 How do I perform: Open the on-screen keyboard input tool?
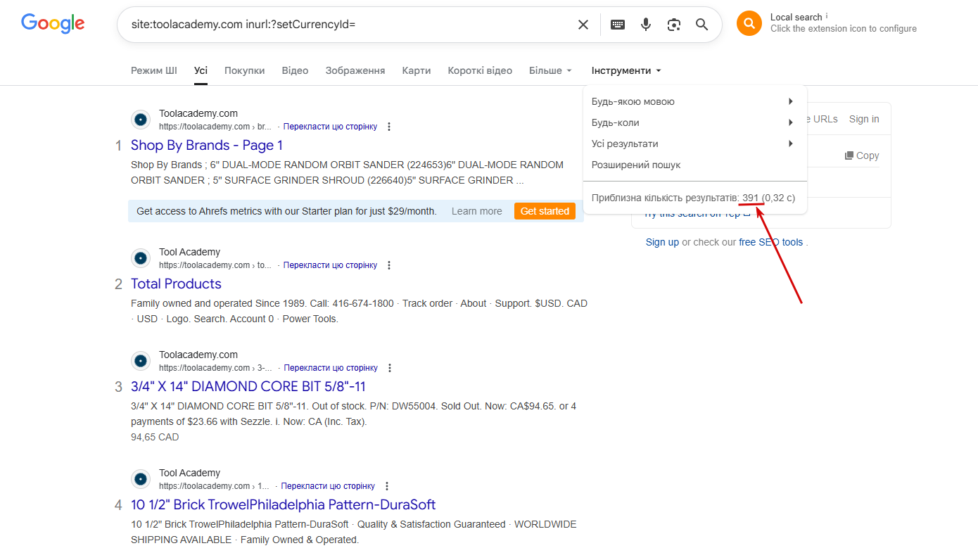pyautogui.click(x=618, y=25)
